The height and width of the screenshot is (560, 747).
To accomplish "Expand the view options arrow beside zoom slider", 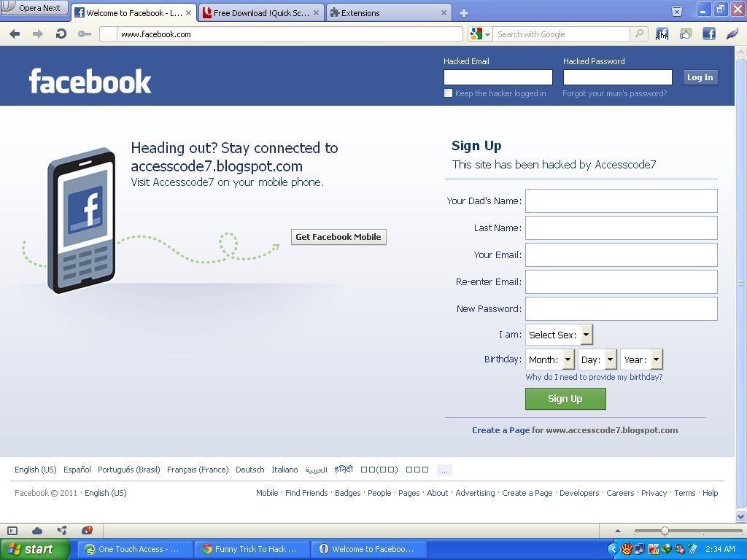I will click(617, 531).
